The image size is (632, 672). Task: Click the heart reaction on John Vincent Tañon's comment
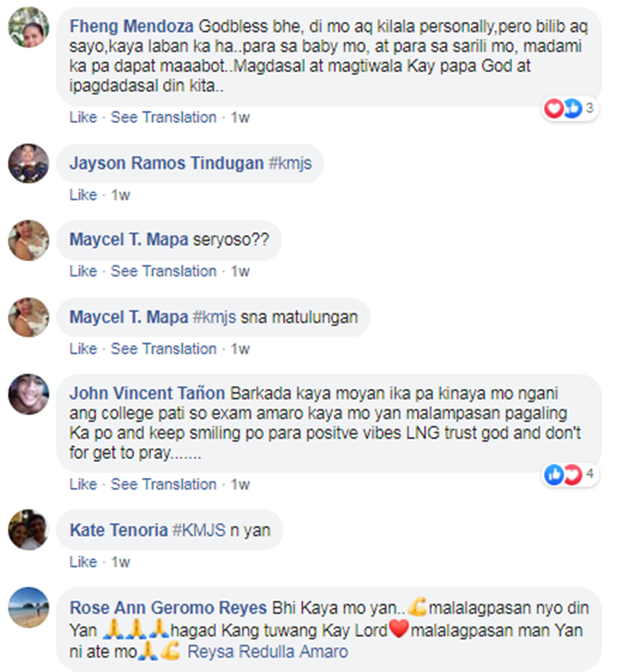pos(572,475)
